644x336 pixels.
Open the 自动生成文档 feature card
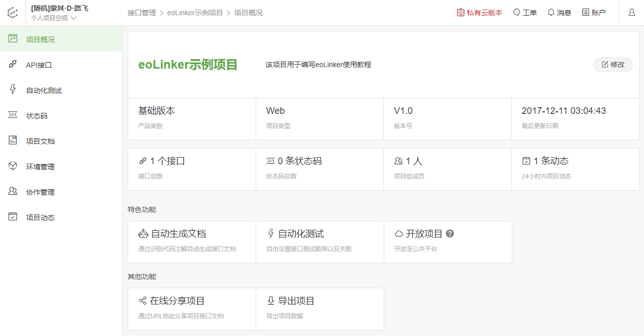pyautogui.click(x=192, y=242)
